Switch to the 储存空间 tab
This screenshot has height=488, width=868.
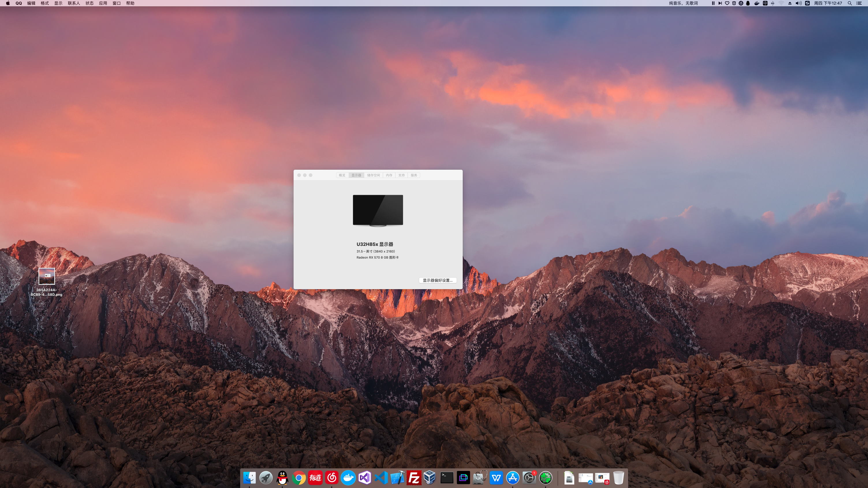tap(373, 175)
